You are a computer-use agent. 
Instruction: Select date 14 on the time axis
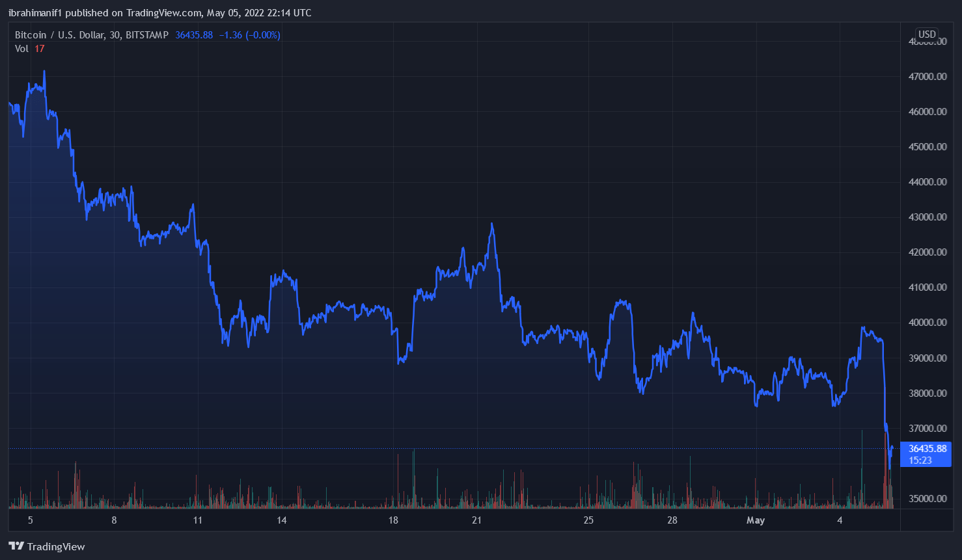(281, 520)
